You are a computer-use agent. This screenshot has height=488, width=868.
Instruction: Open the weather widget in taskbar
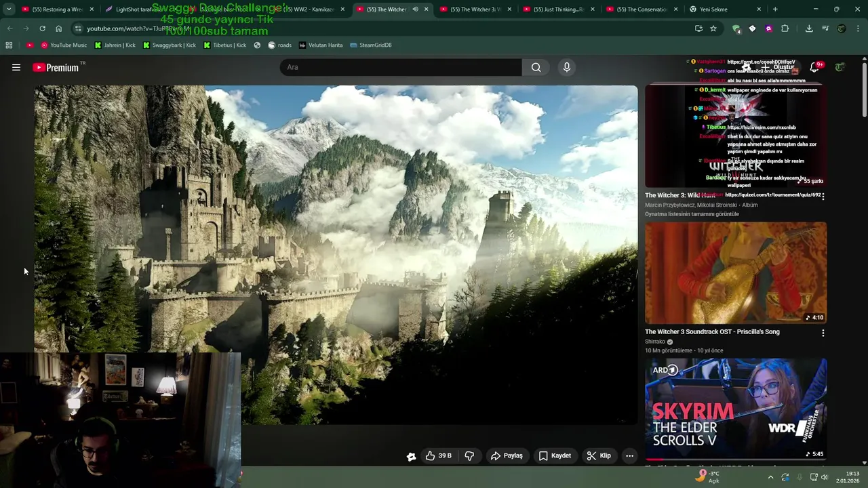[x=707, y=477]
